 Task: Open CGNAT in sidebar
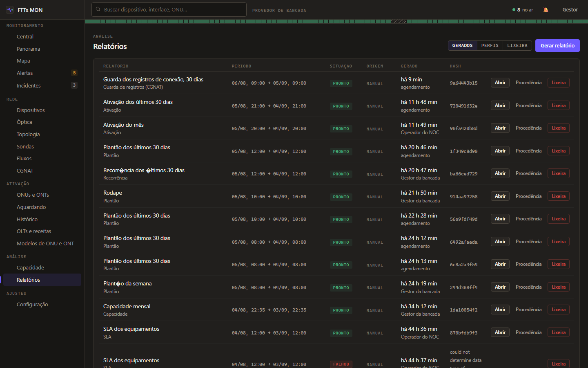point(42,171)
